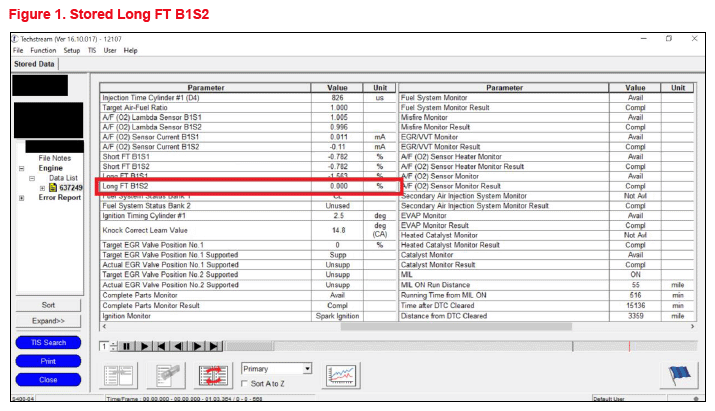This screenshot has height=411, width=715.
Task: Click the horizontal scrollbar thumb under table
Action: [456, 327]
